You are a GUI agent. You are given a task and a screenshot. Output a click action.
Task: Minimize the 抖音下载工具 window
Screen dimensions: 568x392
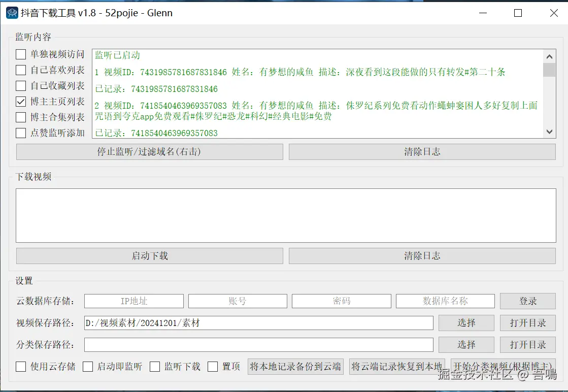coord(483,13)
